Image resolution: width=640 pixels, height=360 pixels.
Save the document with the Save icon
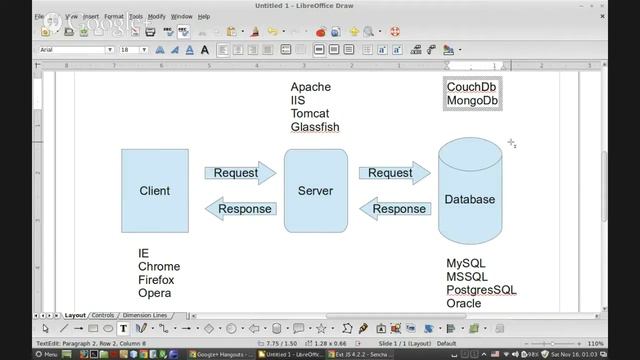(x=84, y=32)
